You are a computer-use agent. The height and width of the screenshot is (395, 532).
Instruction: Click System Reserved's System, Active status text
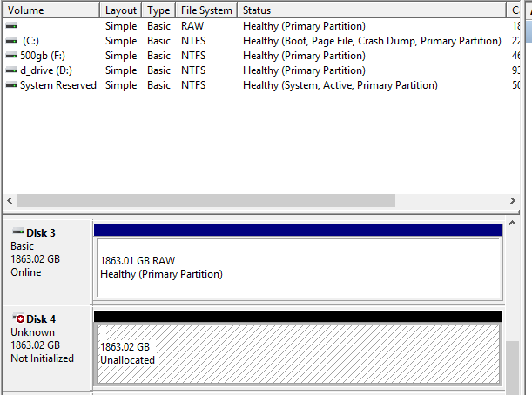[340, 84]
